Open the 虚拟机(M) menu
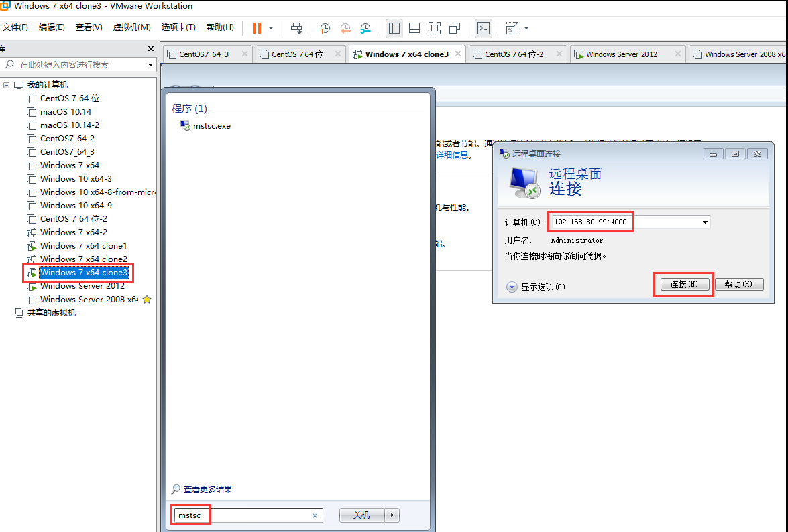The width and height of the screenshot is (788, 532). click(x=131, y=27)
